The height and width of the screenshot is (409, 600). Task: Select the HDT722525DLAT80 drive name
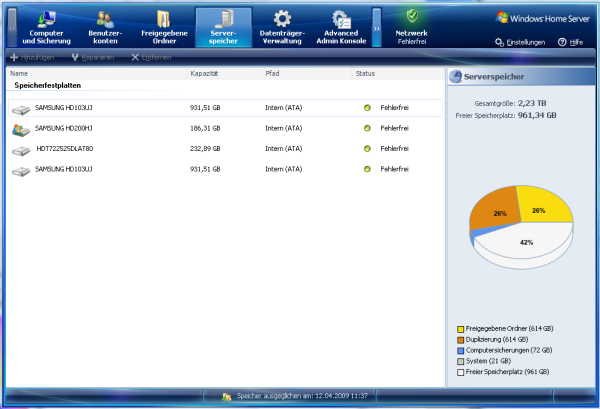65,148
